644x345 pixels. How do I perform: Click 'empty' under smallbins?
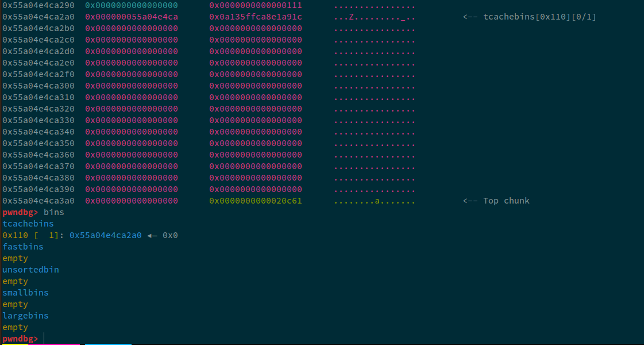coord(15,305)
